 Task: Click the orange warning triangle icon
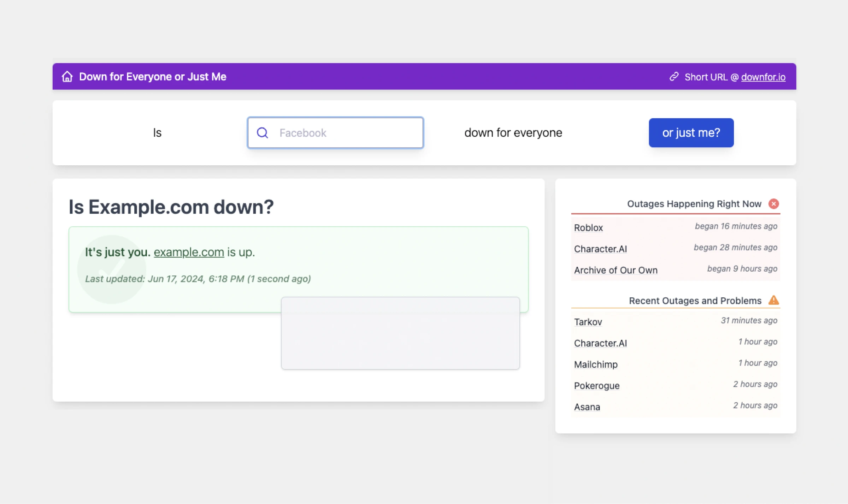773,300
